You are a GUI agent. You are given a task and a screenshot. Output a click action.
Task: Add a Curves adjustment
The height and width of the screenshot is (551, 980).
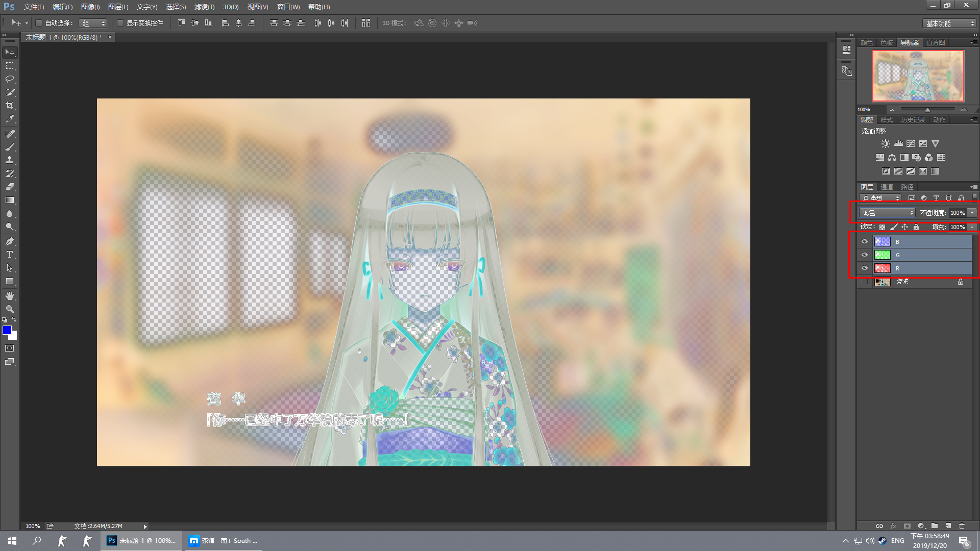[911, 144]
